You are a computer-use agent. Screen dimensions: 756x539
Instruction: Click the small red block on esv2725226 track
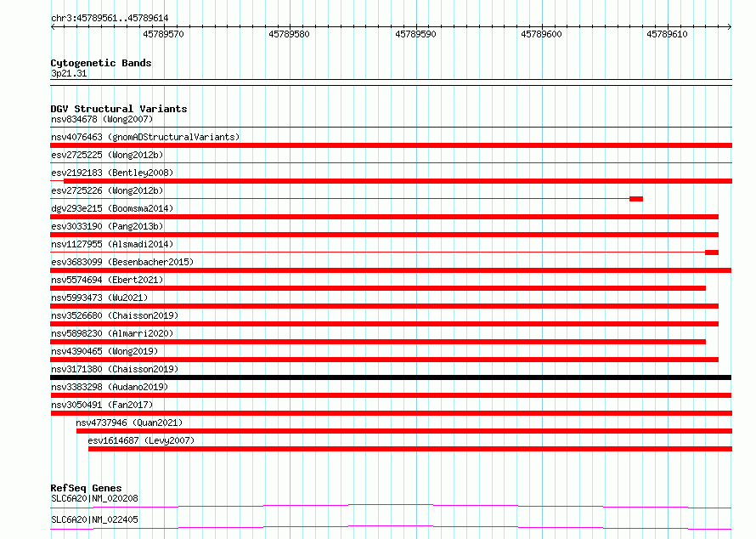pyautogui.click(x=636, y=199)
